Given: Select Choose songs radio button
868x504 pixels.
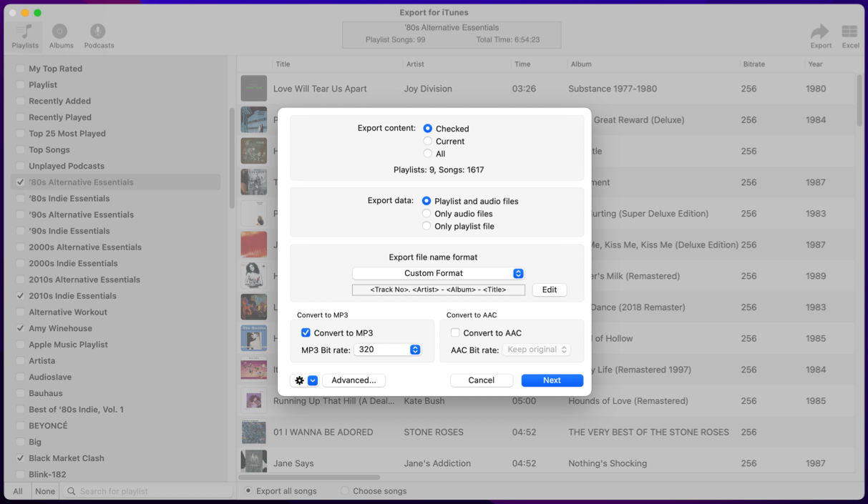Looking at the screenshot, I should point(346,491).
